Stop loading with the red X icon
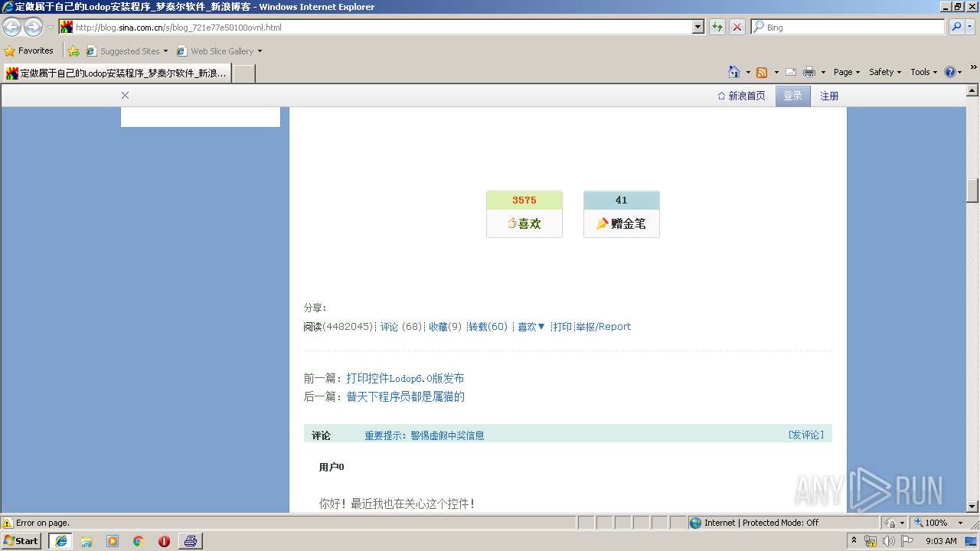 [x=737, y=27]
